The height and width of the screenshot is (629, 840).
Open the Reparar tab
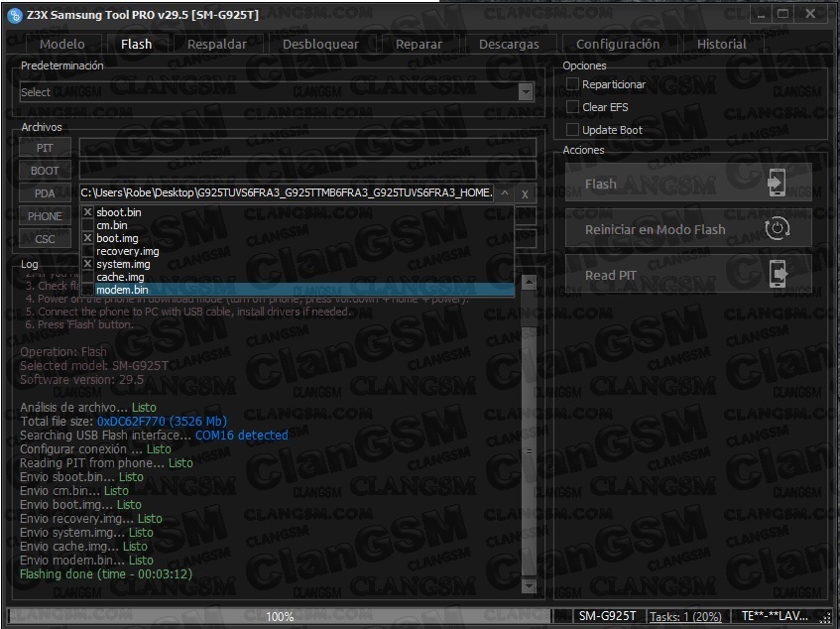pos(419,44)
